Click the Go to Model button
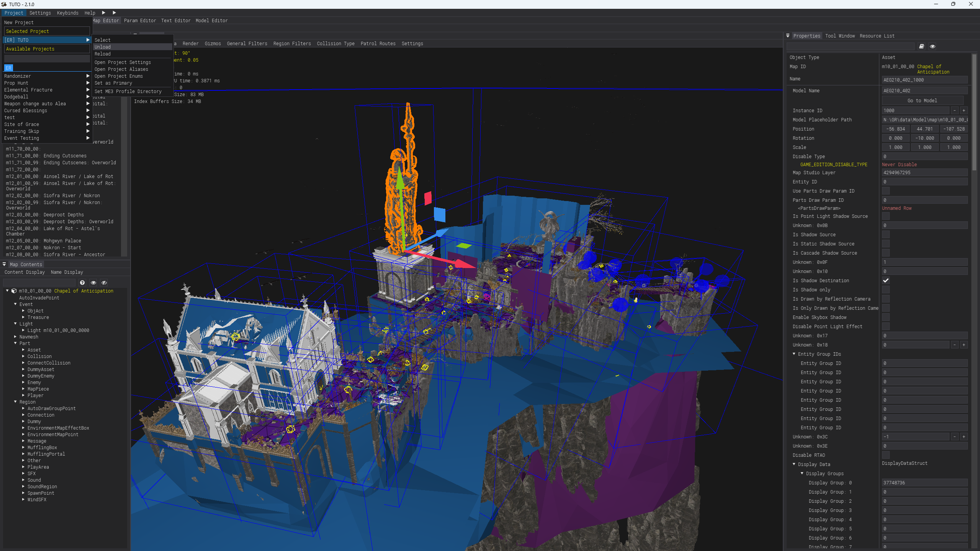 [923, 101]
